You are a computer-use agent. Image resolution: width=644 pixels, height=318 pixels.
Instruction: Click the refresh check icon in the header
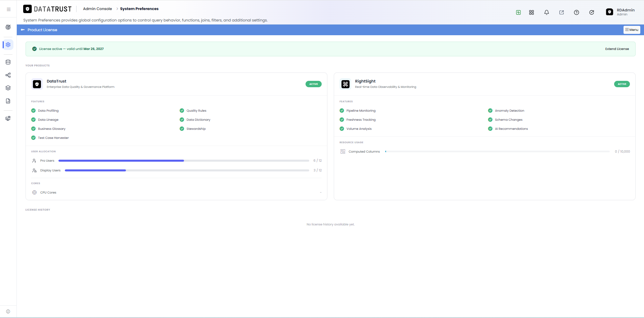click(x=592, y=12)
